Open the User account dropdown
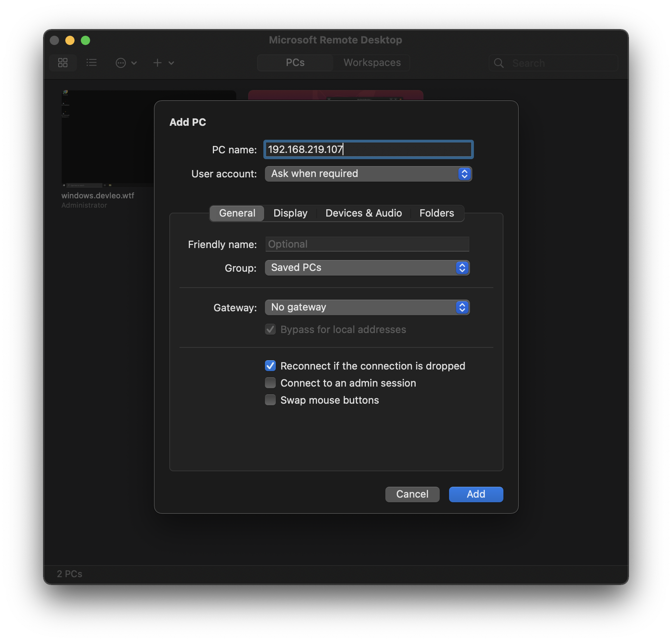 (368, 174)
